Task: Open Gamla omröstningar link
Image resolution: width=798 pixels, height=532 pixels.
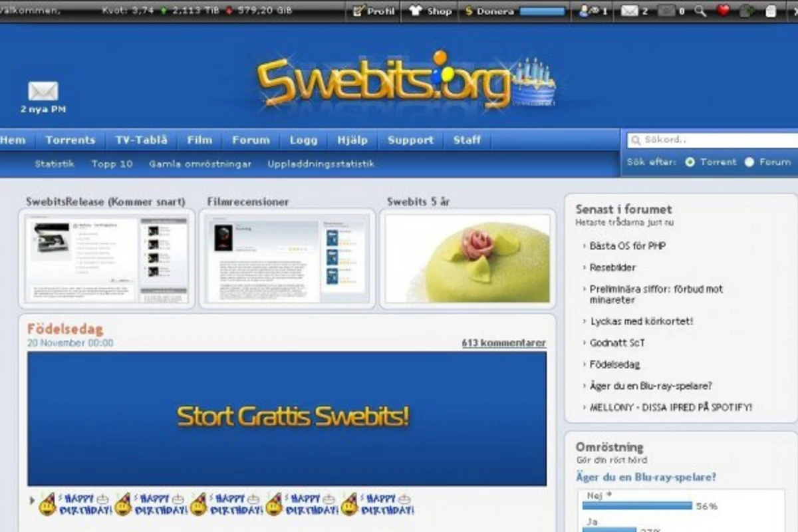Action: [x=200, y=164]
